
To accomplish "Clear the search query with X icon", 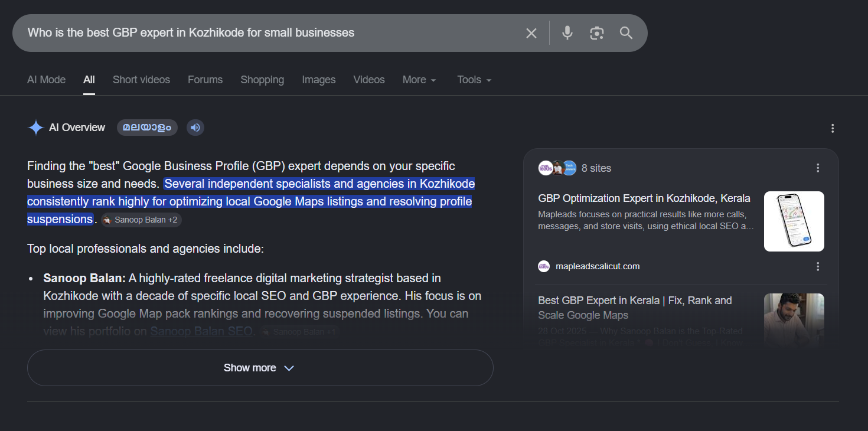I will tap(531, 33).
